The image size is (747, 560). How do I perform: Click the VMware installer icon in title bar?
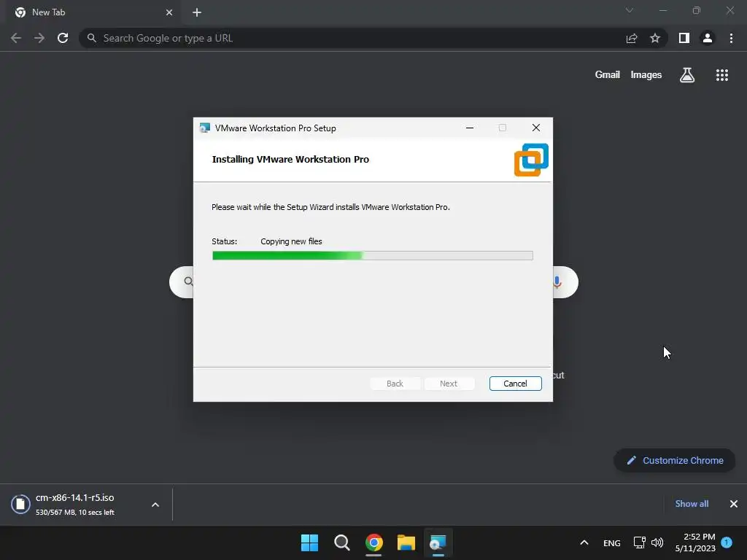[205, 128]
